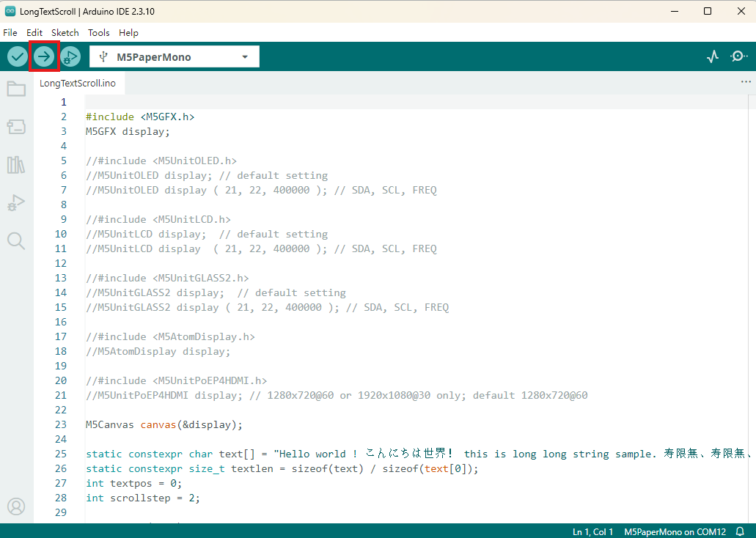Start debugging with the toolbar debug button
Image resolution: width=756 pixels, height=538 pixels.
[70, 57]
